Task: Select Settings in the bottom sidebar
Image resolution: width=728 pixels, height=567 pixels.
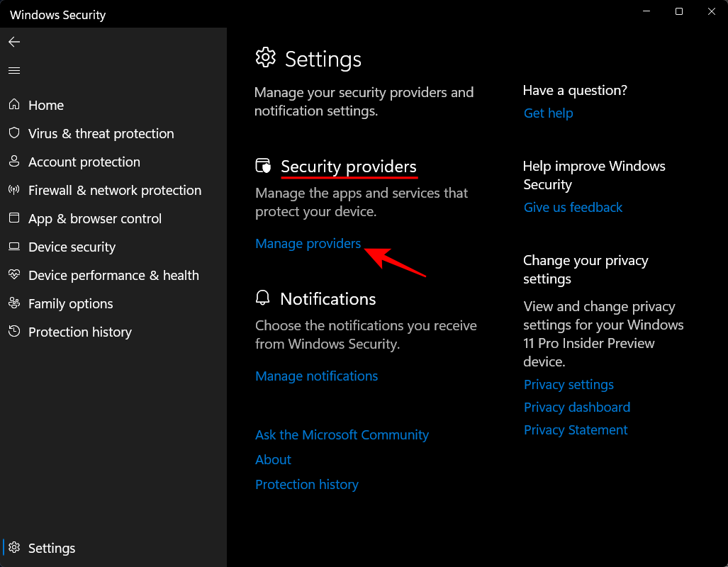Action: tap(51, 548)
